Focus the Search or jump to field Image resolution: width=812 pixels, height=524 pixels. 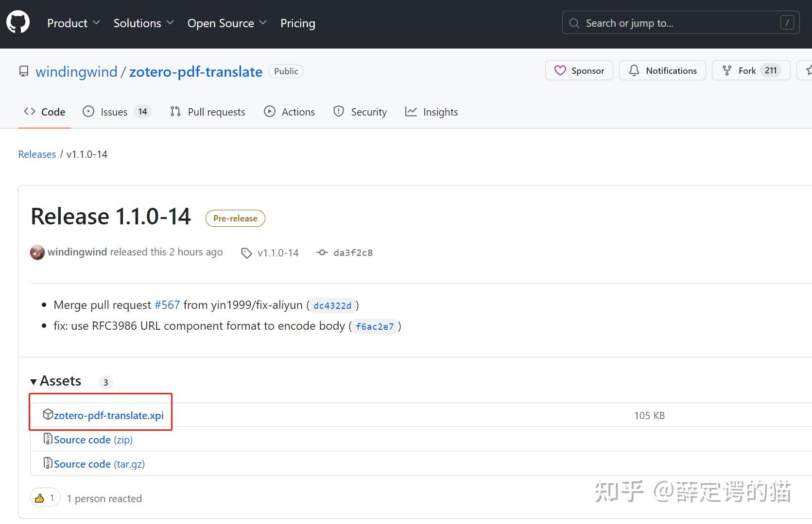click(x=680, y=23)
